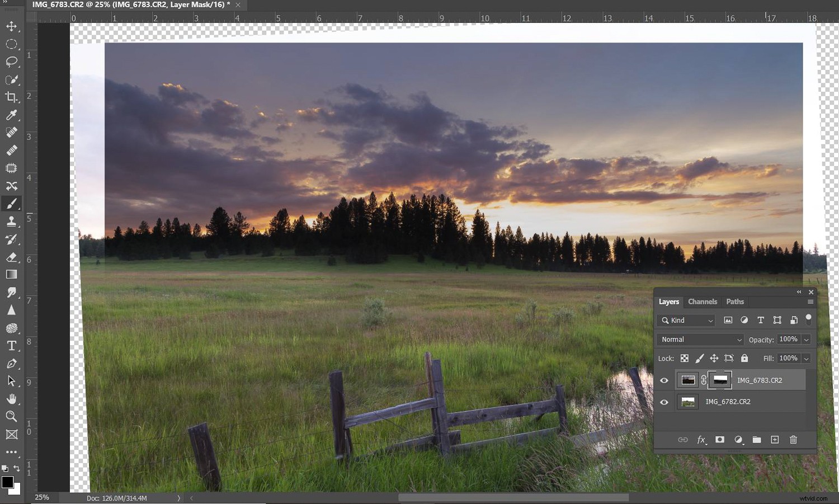
Task: Toggle visibility of IMG_6783.CR2 layer
Action: point(664,380)
